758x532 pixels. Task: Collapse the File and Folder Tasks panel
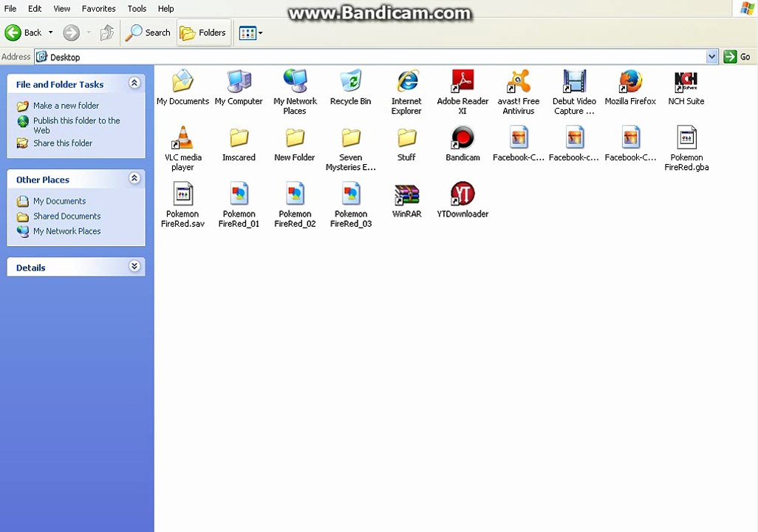[x=135, y=83]
